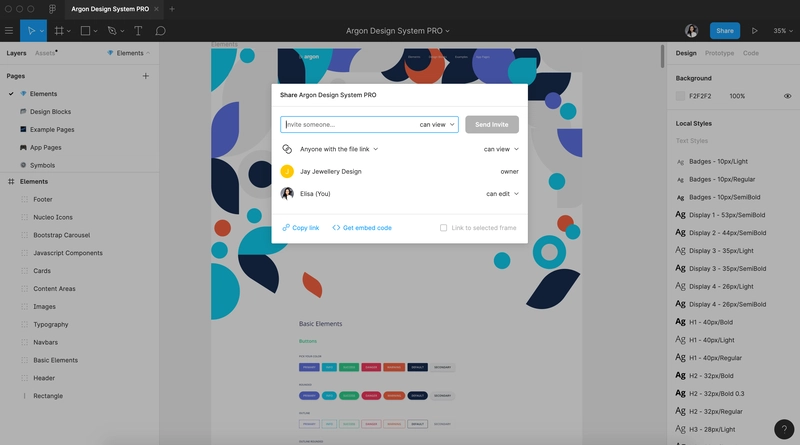This screenshot has width=800, height=445.
Task: Click the App Pages page icon
Action: point(23,147)
